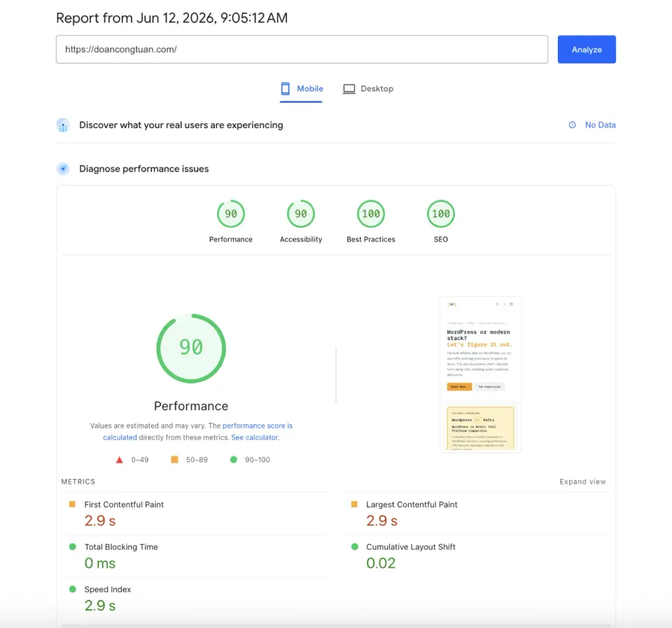Image resolution: width=672 pixels, height=628 pixels.
Task: Focus the URL field with doancongtuan.com
Action: click(302, 49)
